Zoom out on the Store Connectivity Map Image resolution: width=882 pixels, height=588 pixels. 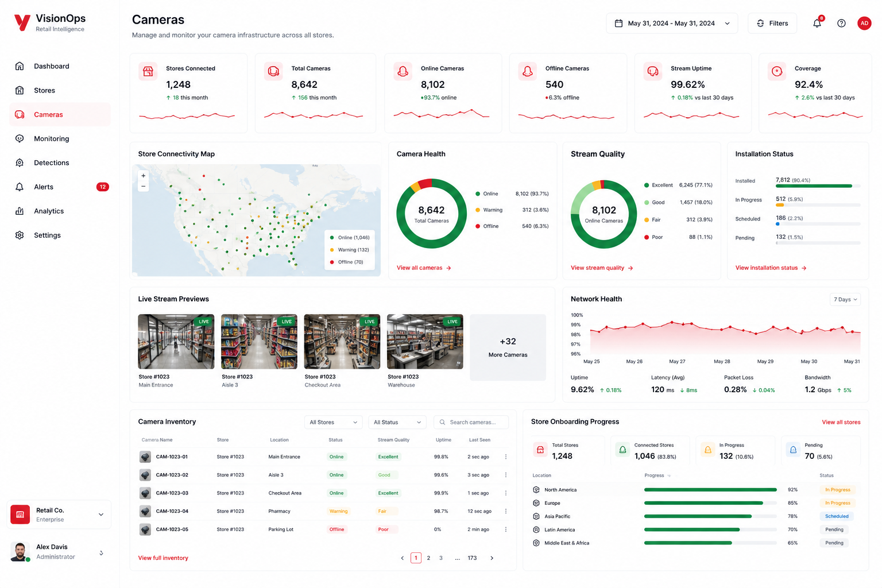144,186
